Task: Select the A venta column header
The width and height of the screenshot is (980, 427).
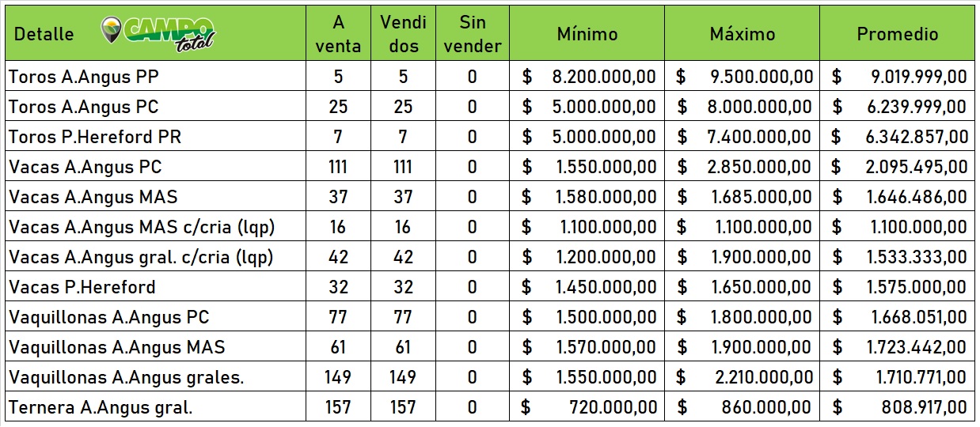Action: click(x=338, y=33)
